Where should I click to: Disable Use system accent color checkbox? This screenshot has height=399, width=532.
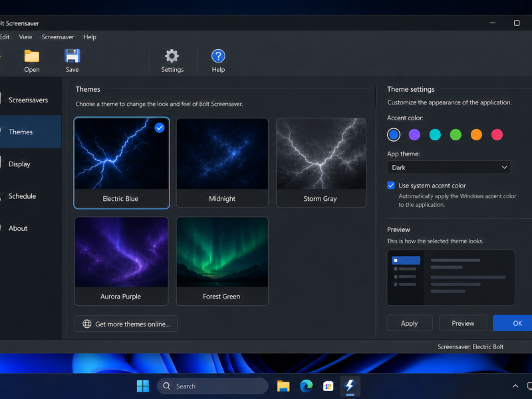pyautogui.click(x=391, y=186)
